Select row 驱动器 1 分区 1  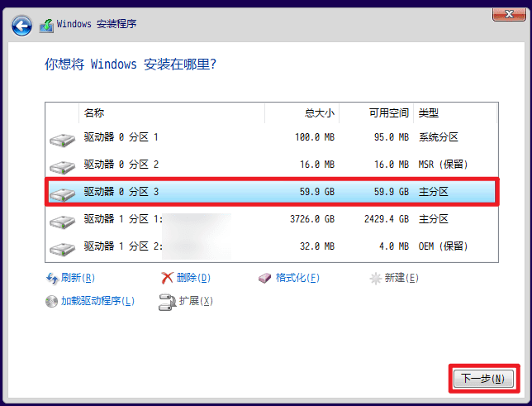pos(272,219)
